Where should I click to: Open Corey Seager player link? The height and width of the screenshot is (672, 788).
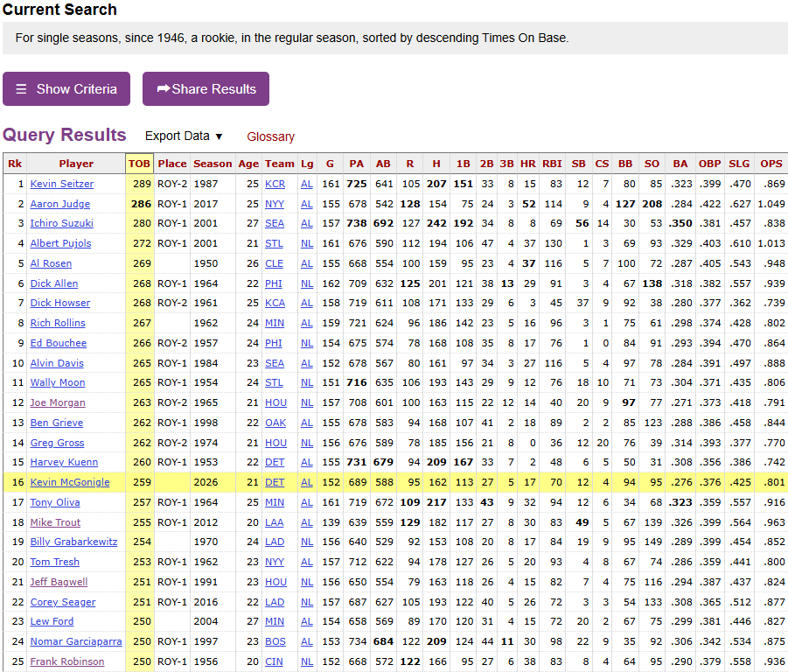coord(63,602)
